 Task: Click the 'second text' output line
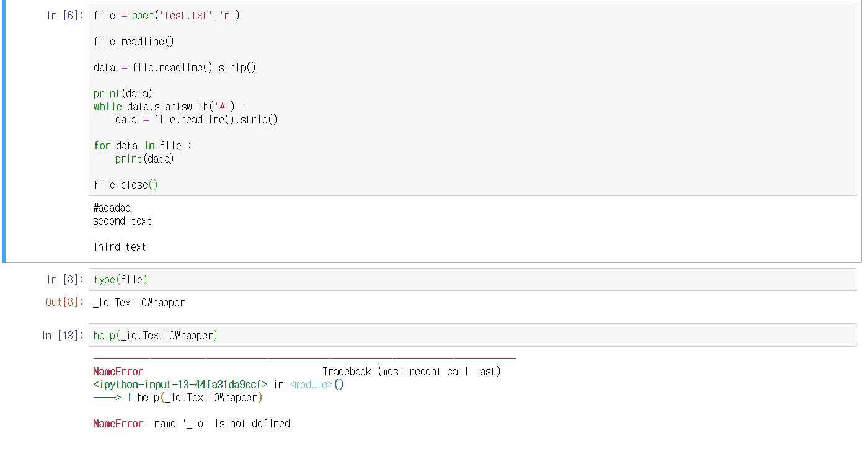(x=122, y=221)
